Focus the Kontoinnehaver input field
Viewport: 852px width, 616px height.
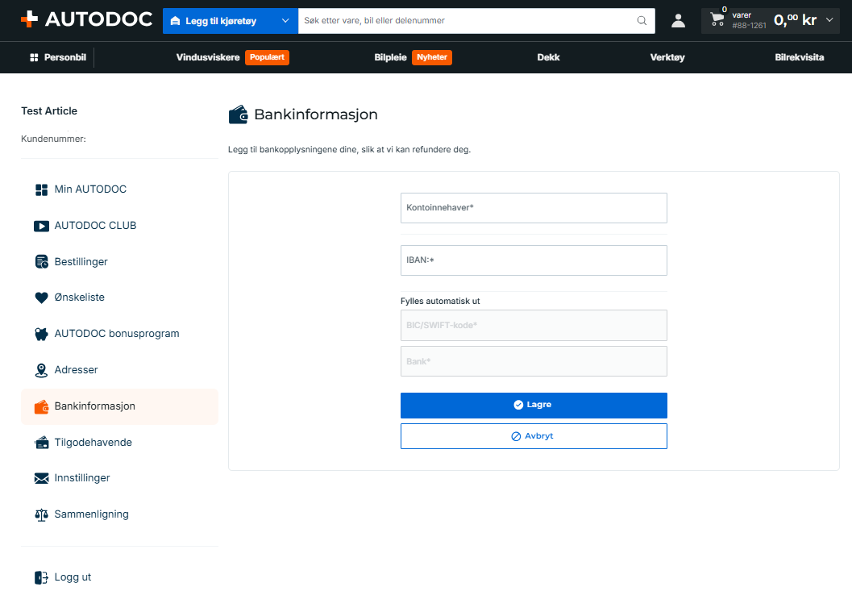tap(534, 208)
